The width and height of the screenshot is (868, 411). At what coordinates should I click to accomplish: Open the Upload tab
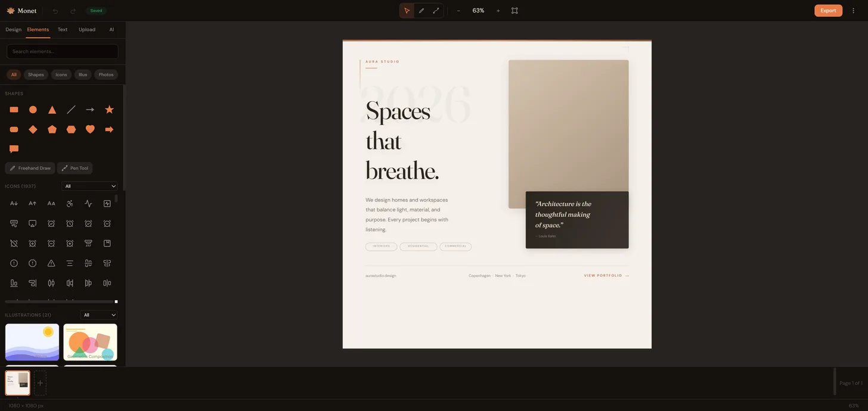[x=87, y=29]
